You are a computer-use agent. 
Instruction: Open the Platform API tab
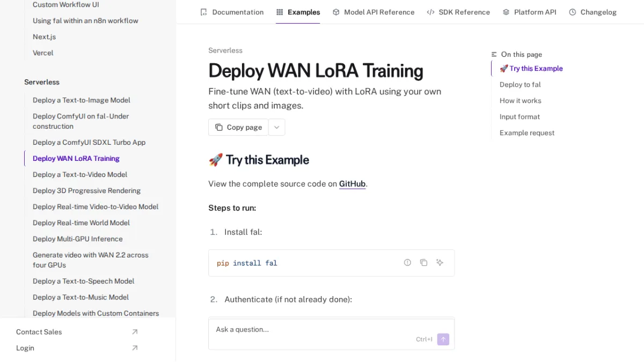click(529, 12)
